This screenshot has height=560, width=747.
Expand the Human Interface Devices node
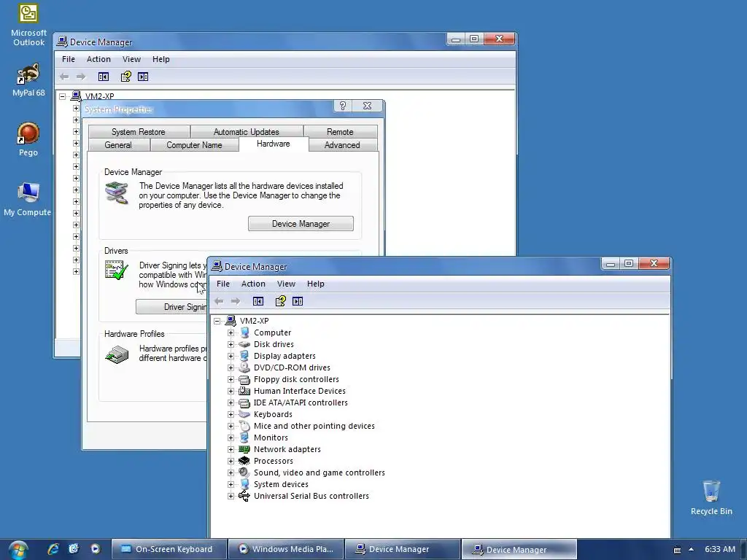coord(231,391)
